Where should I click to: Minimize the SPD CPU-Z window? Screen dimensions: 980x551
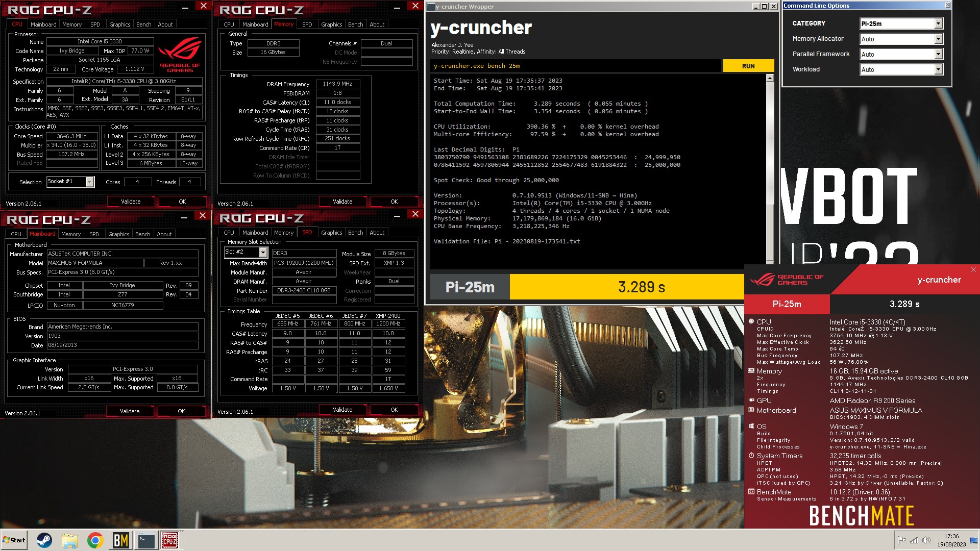397,216
